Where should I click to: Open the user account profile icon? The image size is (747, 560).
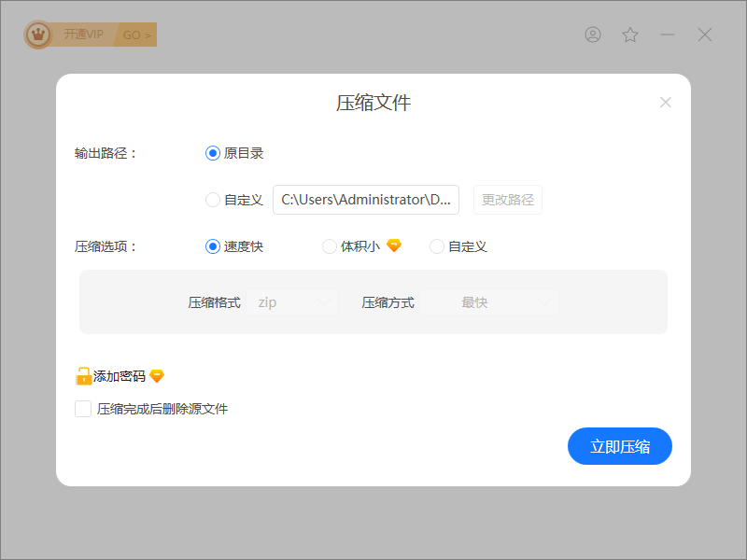(x=593, y=35)
